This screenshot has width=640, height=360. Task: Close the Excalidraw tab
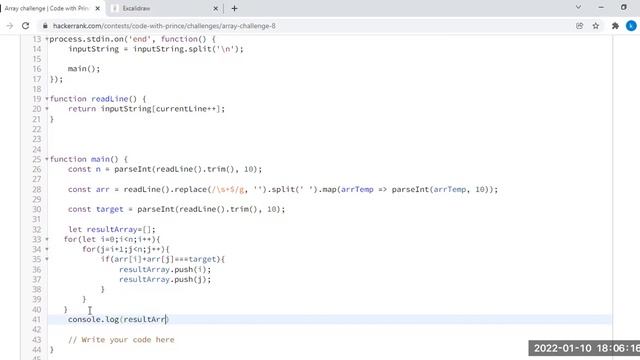(216, 8)
